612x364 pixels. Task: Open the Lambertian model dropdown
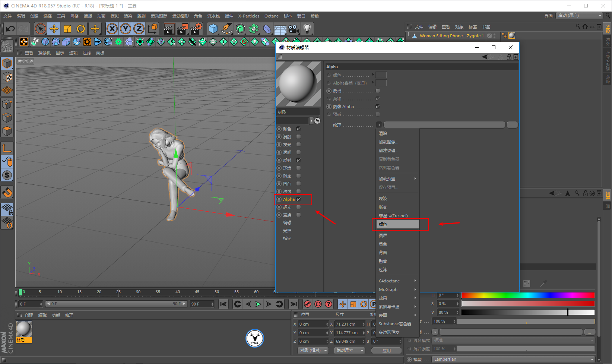coord(514,360)
